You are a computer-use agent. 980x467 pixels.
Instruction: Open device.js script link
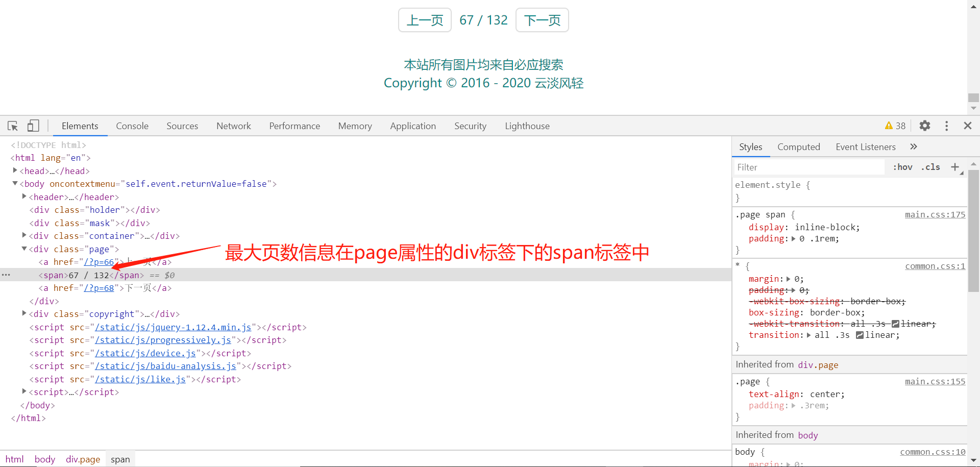(145, 353)
